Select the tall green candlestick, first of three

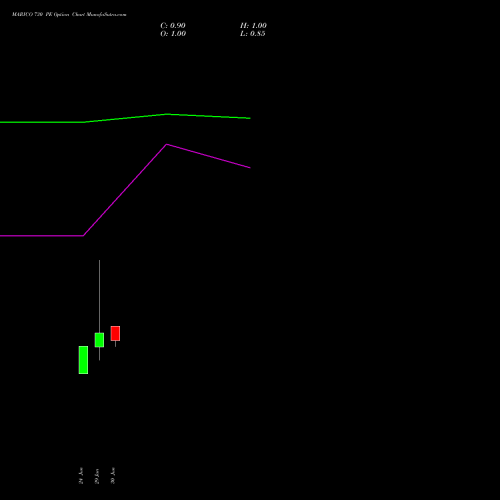click(x=83, y=360)
